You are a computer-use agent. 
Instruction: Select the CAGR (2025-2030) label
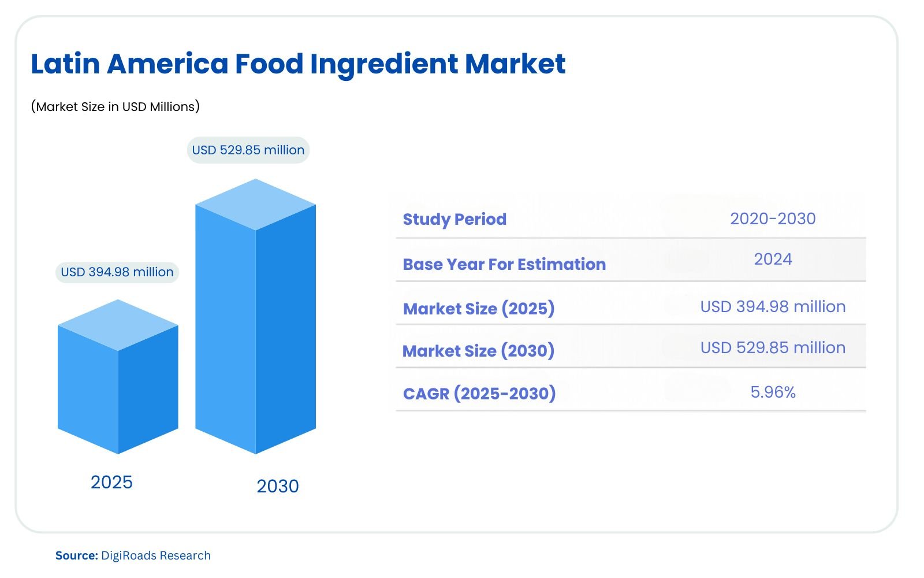479,394
